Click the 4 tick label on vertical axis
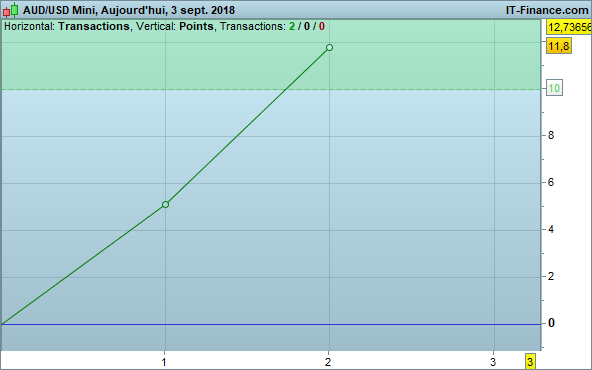Viewport: 592px width, 370px height. pyautogui.click(x=551, y=230)
